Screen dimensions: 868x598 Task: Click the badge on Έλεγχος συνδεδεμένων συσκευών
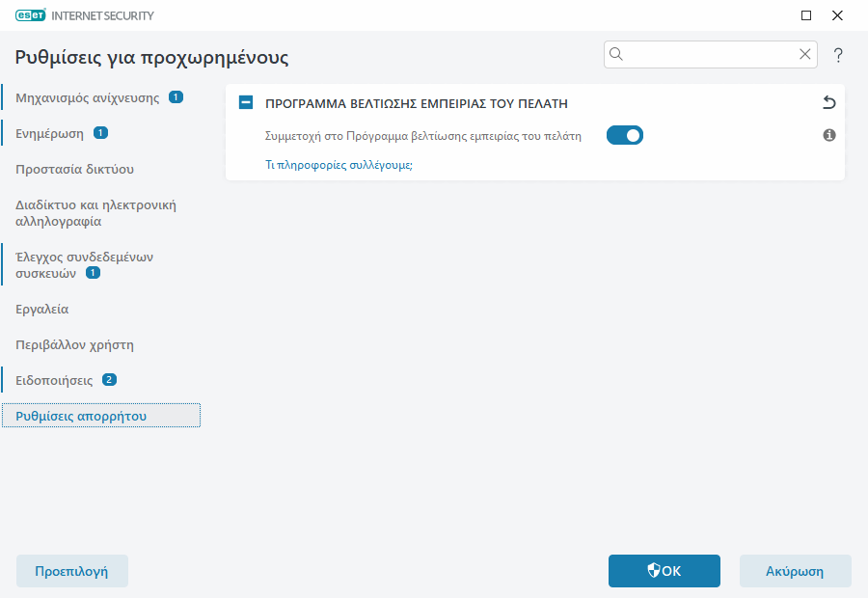point(93,272)
